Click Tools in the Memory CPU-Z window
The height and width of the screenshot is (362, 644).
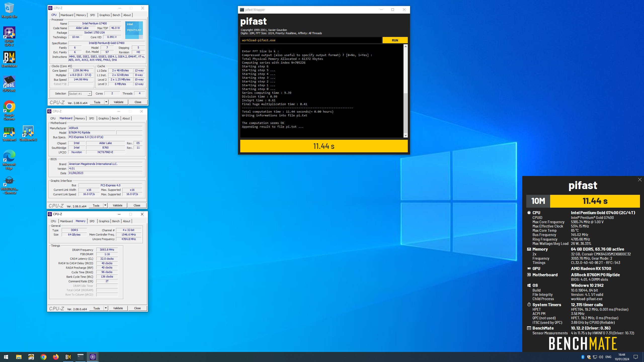click(97, 308)
